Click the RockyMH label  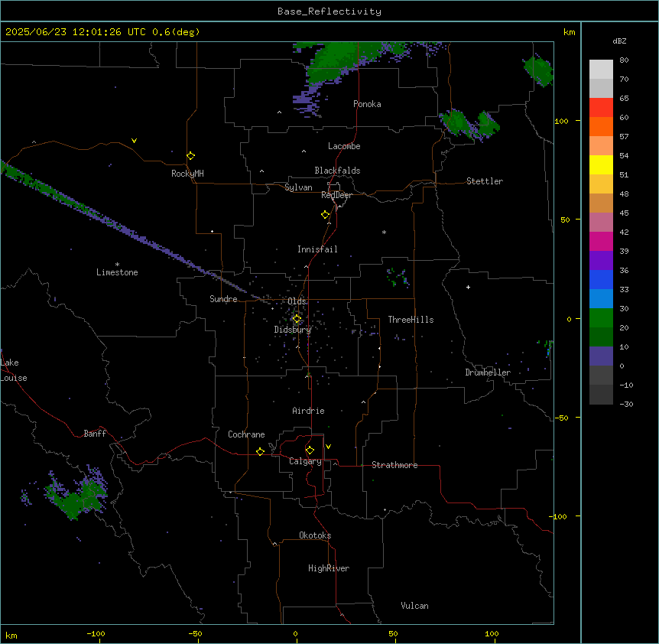pyautogui.click(x=187, y=174)
